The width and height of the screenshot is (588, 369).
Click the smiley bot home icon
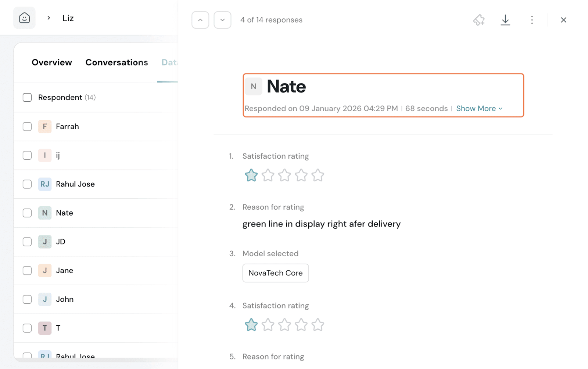click(x=24, y=18)
